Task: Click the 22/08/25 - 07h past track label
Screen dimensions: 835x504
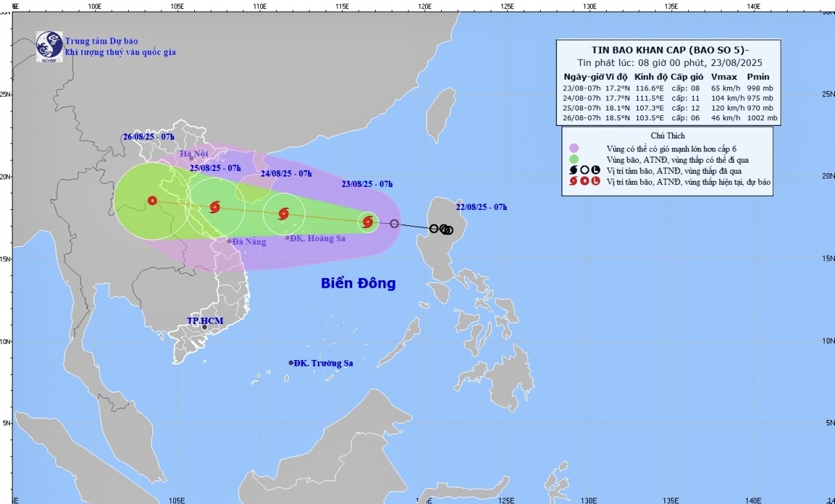Action: click(x=482, y=207)
